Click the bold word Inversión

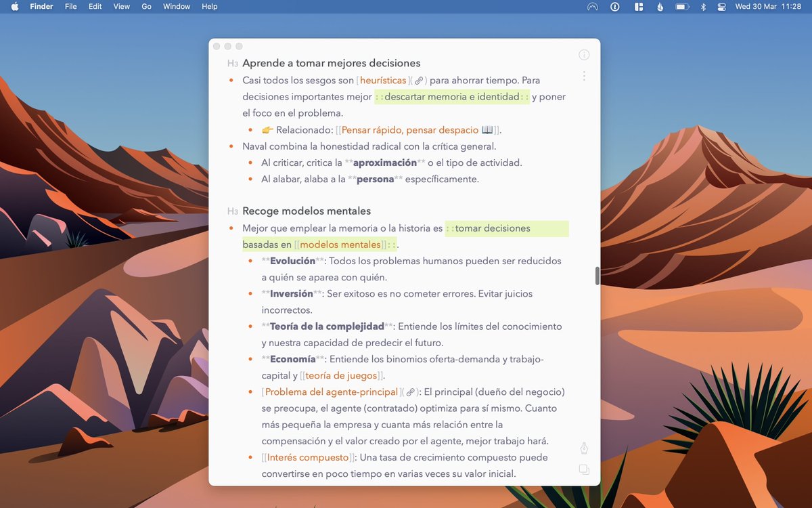pyautogui.click(x=291, y=294)
